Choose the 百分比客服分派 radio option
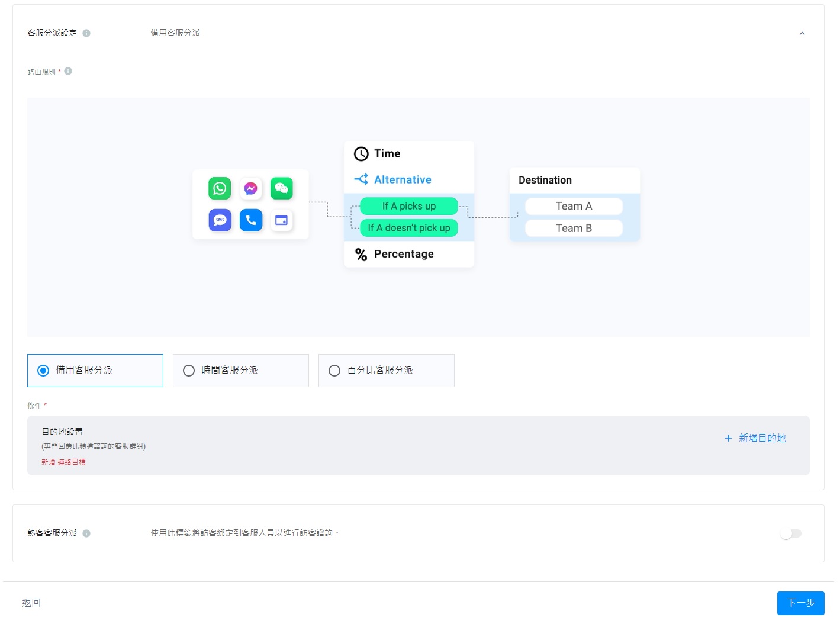840x624 pixels. tap(387, 371)
